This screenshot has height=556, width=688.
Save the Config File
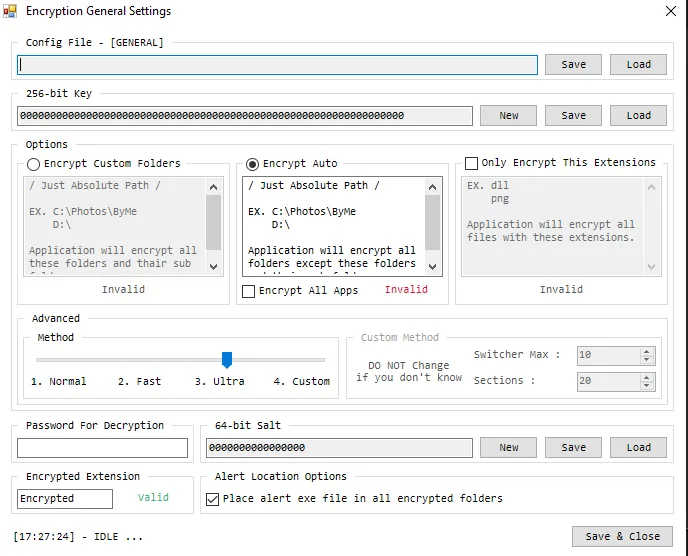[573, 65]
